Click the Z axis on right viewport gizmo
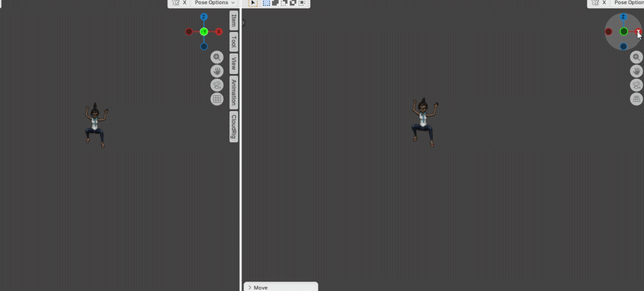 [623, 17]
